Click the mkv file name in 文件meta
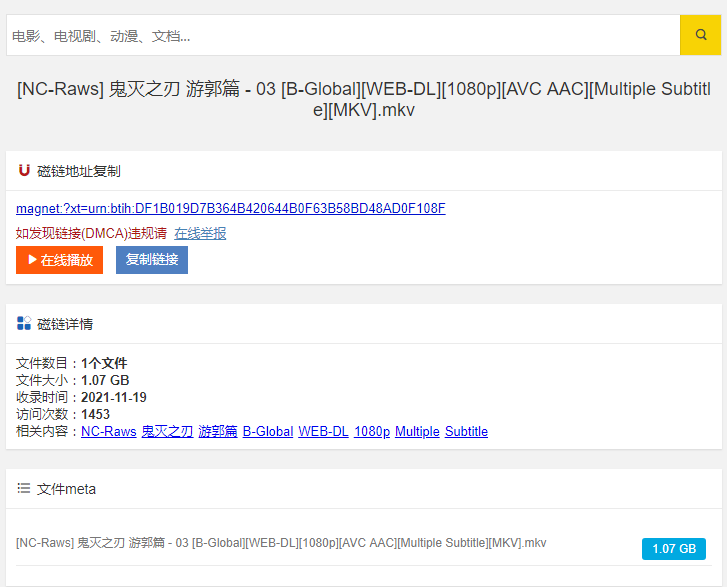Viewport: 727px width, 587px height. (281, 543)
